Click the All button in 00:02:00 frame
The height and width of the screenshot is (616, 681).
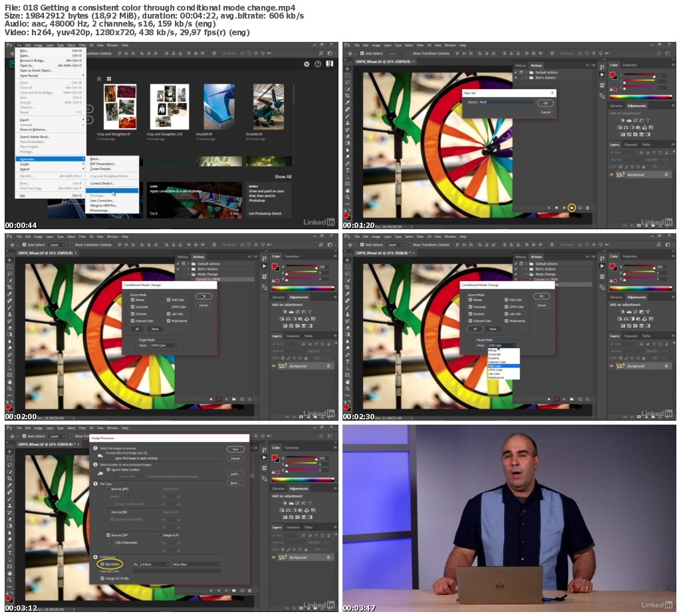(x=137, y=329)
